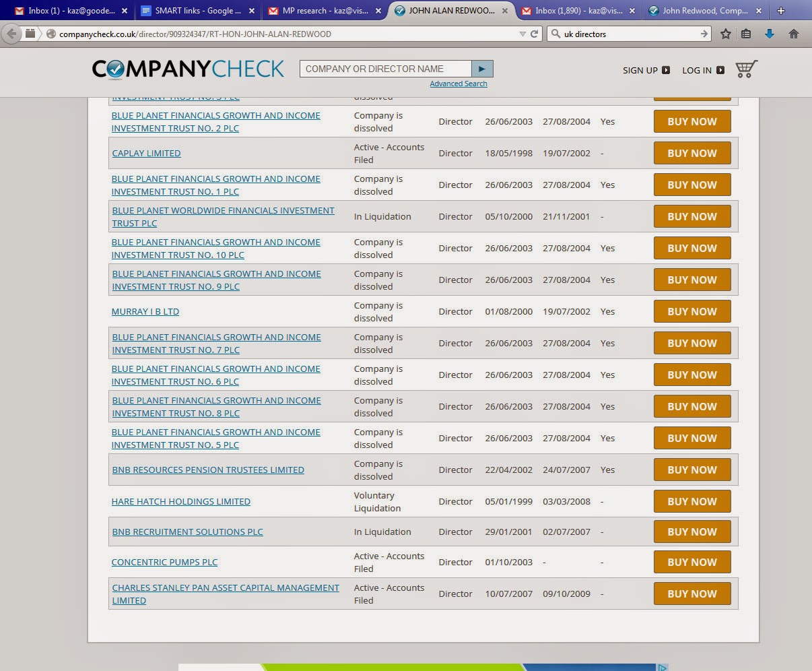Go back with the browser back arrow
The image size is (812, 671).
click(x=12, y=34)
